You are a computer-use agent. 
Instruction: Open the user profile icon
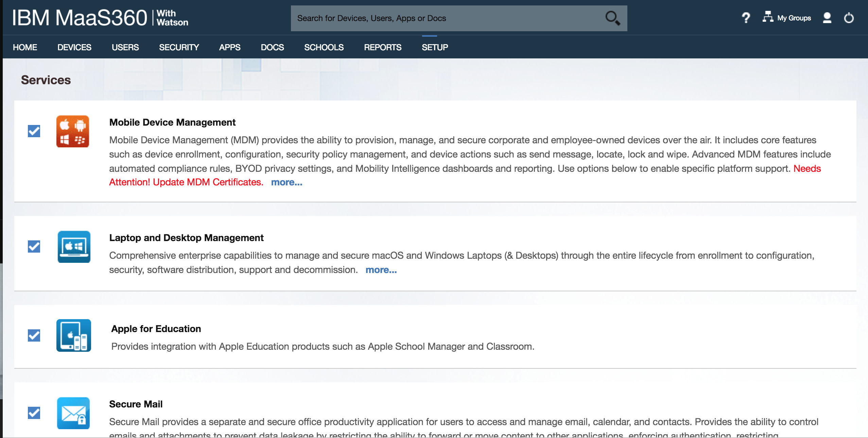(x=827, y=18)
